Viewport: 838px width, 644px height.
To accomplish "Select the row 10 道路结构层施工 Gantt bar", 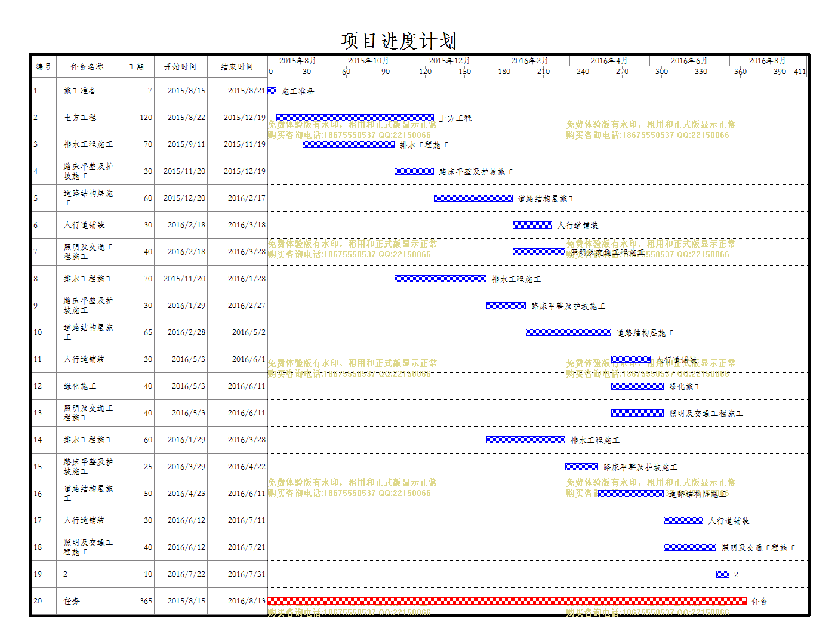I will [569, 332].
